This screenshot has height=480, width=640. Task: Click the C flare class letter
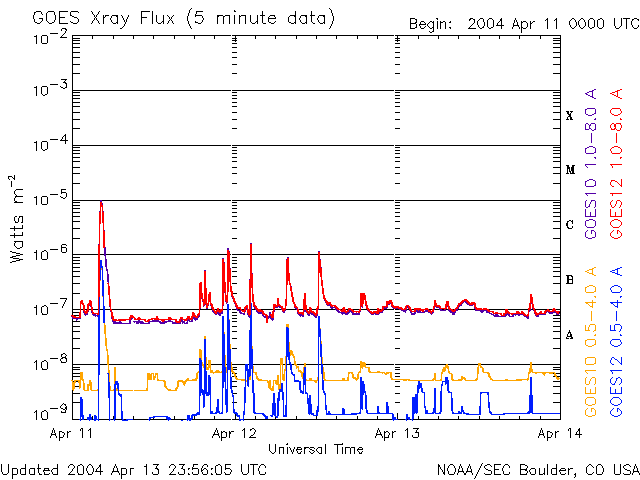[x=570, y=225]
